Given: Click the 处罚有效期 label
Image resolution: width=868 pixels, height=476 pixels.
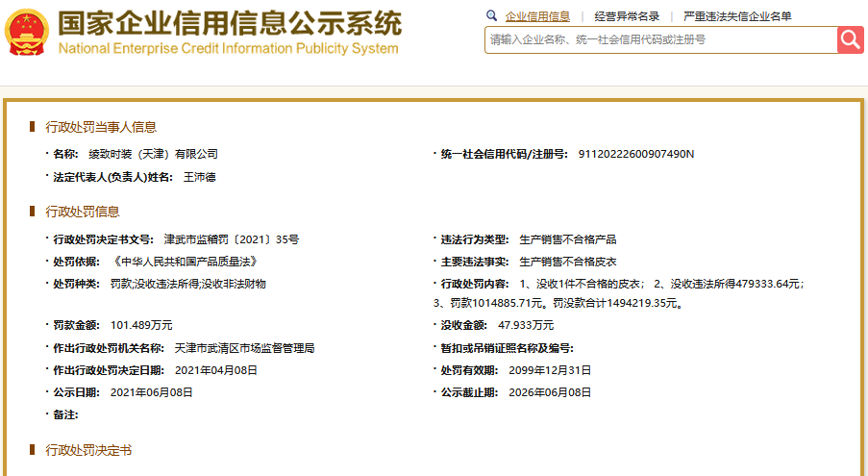Looking at the screenshot, I should point(469,370).
